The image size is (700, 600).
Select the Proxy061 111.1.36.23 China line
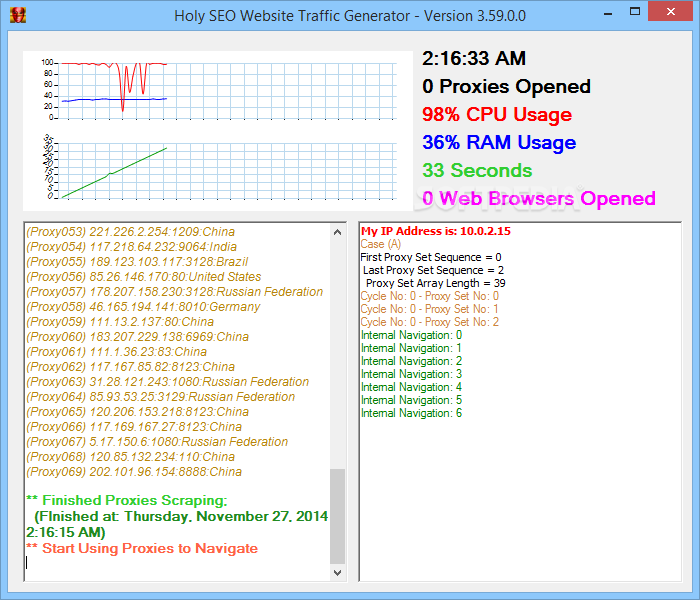[x=116, y=352]
